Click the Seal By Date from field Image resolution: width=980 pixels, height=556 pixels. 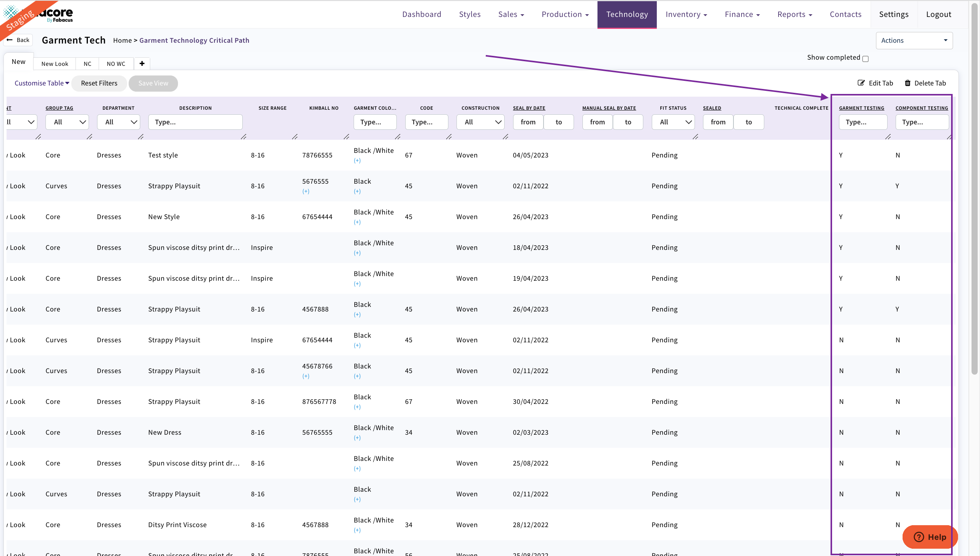(x=528, y=122)
